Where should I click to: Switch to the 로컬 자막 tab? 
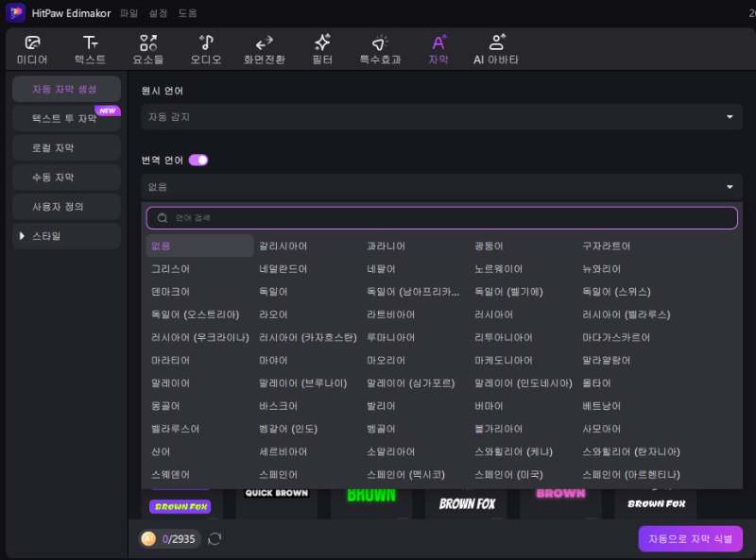pos(66,148)
